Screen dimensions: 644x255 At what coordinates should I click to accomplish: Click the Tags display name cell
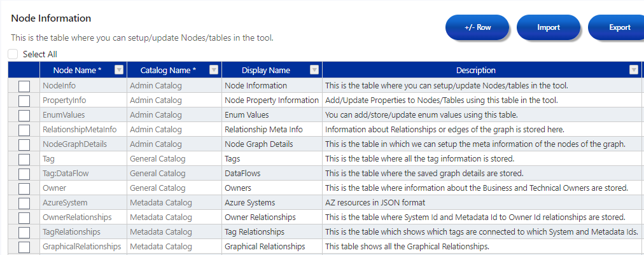[272, 158]
